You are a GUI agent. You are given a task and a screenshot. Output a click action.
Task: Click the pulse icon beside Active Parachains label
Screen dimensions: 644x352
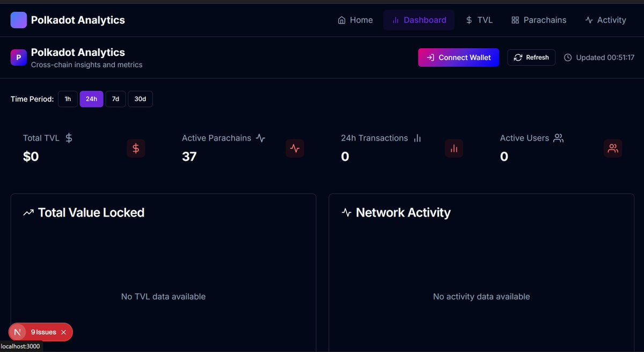click(x=260, y=138)
